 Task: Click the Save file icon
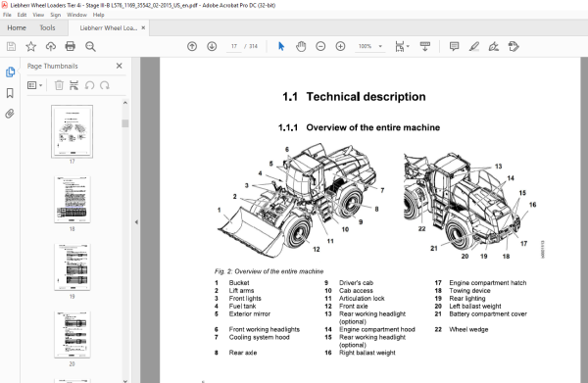click(11, 46)
